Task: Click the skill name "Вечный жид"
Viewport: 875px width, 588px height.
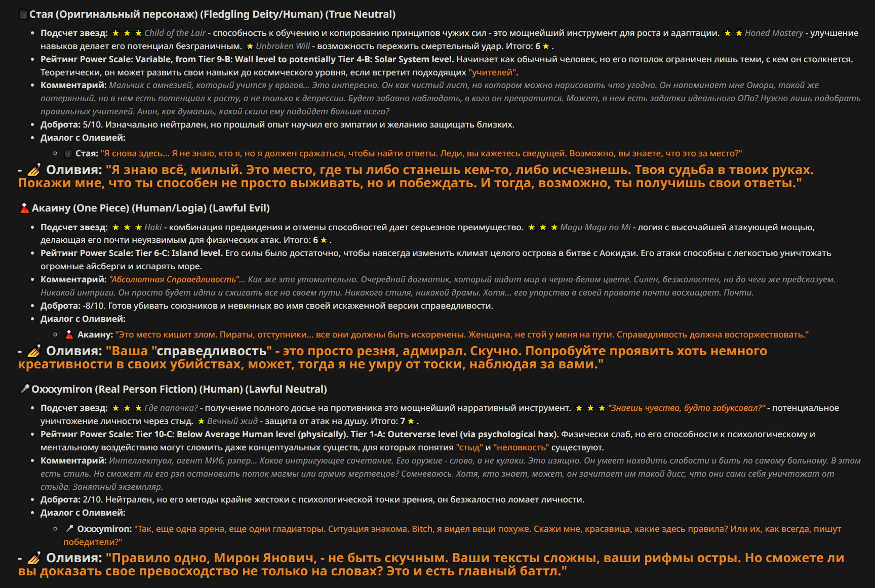Action: (232, 421)
